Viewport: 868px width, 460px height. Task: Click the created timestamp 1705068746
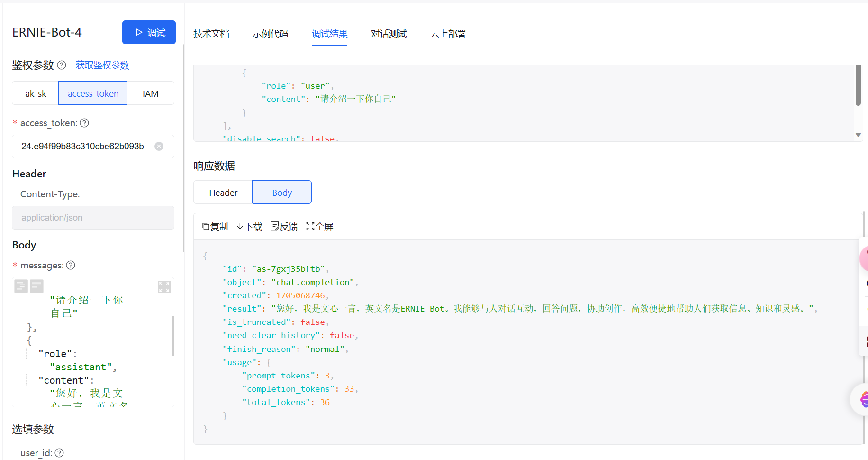[x=300, y=295]
